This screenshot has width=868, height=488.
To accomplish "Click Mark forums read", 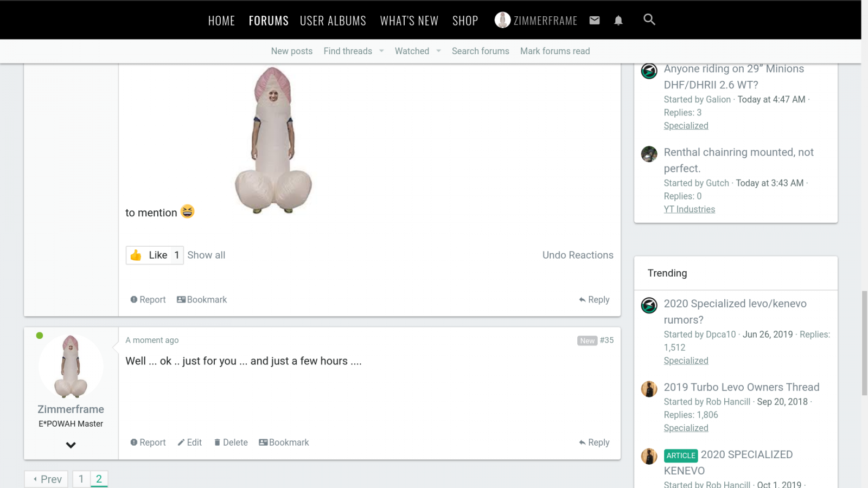I will (555, 51).
